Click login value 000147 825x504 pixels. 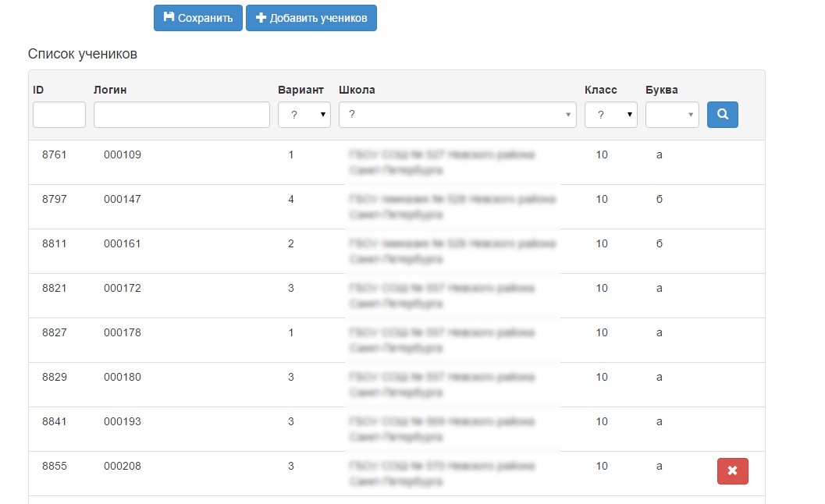point(122,200)
